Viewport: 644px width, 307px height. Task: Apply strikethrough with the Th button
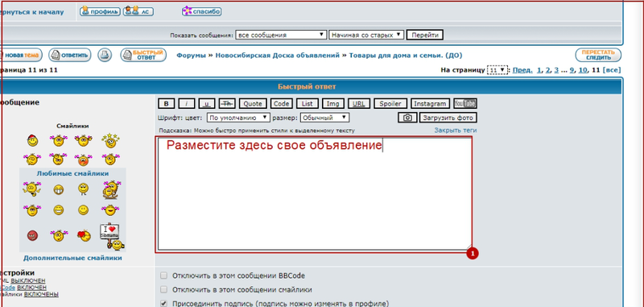coord(227,104)
